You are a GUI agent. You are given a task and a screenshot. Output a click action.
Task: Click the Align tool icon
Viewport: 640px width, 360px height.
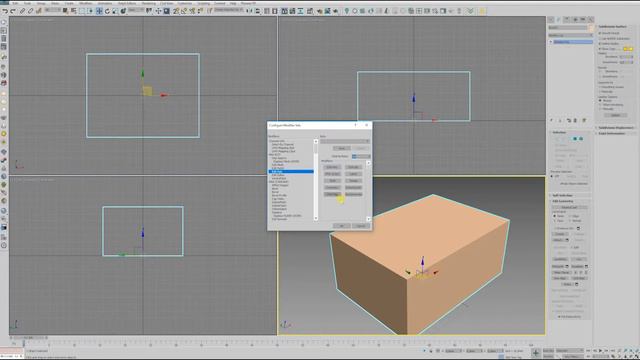(x=258, y=11)
